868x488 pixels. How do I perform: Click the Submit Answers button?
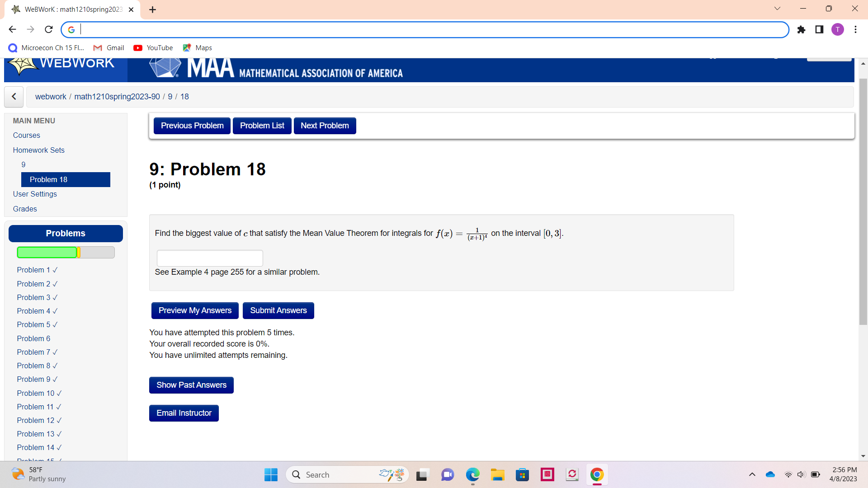(278, 310)
